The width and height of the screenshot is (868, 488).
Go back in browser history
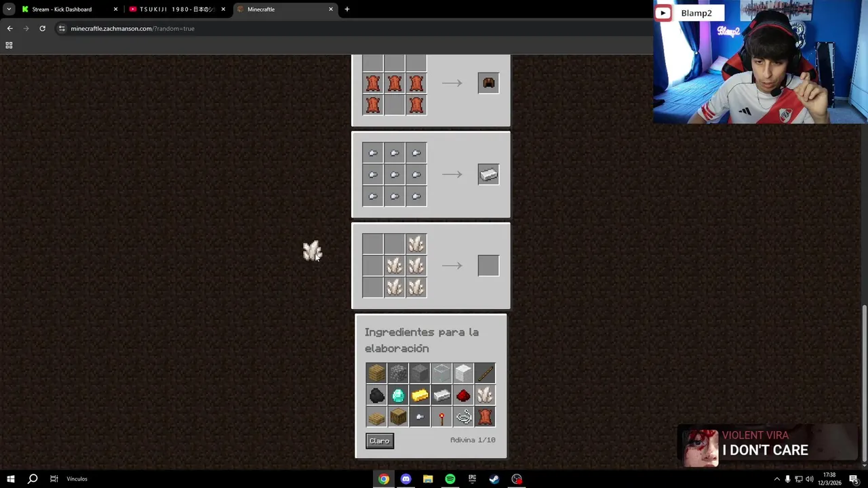tap(9, 28)
